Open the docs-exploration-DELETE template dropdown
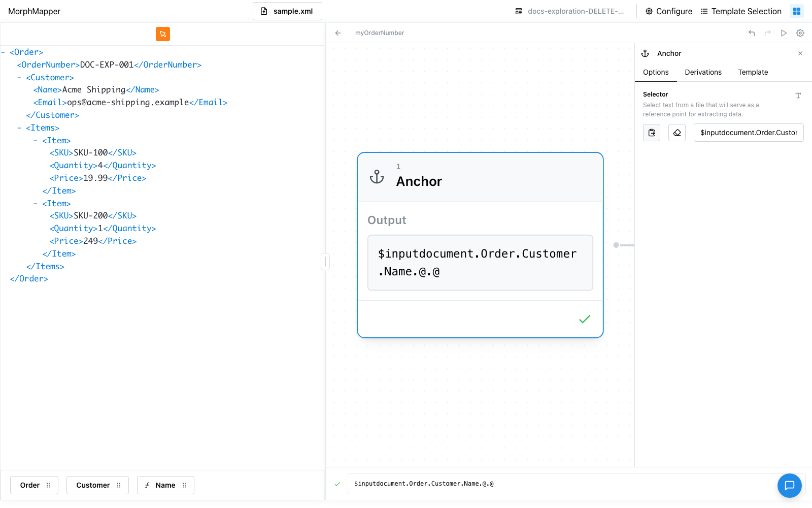Image resolution: width=812 pixels, height=508 pixels. click(569, 11)
